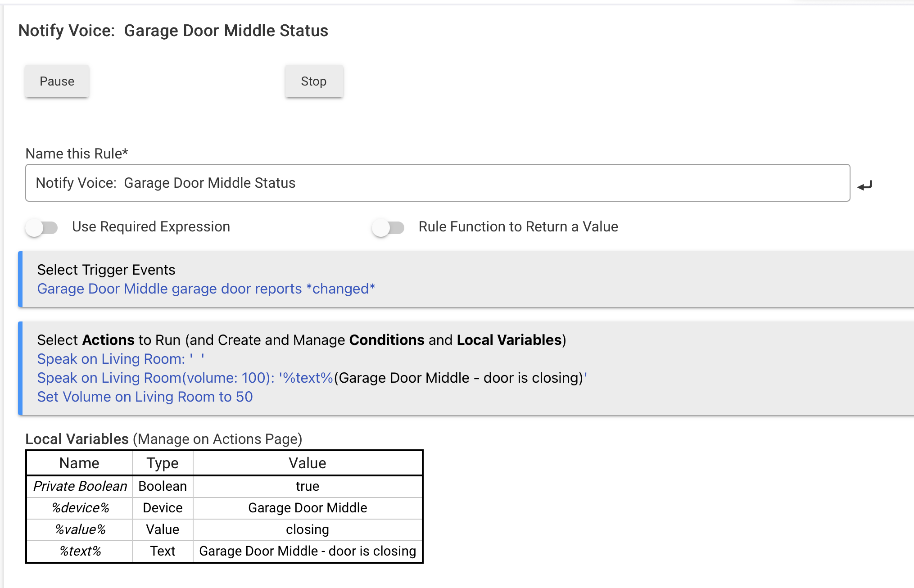Open the first Speak on Living Room action
Screen dimensions: 914x588
click(x=121, y=359)
